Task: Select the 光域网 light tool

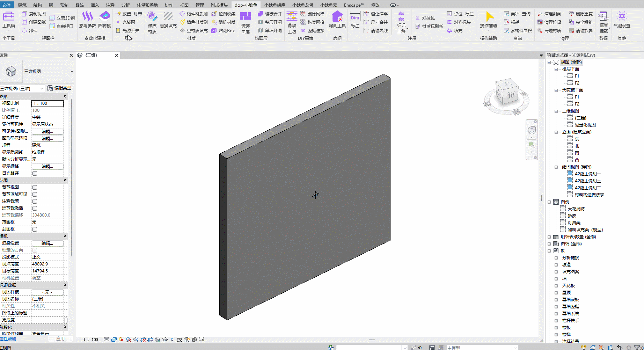Action: pyautogui.click(x=125, y=22)
